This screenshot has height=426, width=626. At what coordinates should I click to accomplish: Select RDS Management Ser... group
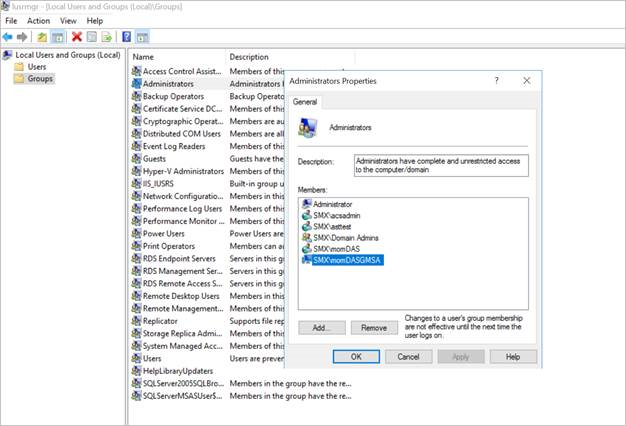[x=183, y=271]
